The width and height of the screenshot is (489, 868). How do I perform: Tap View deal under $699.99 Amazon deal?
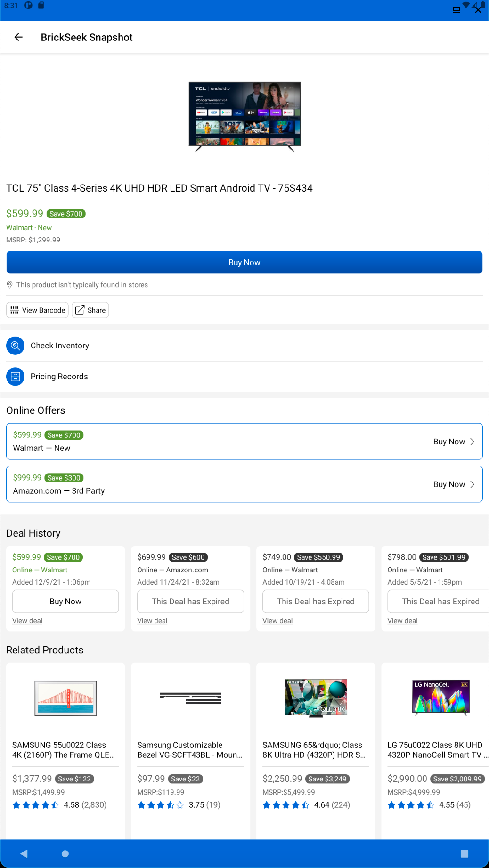point(152,621)
